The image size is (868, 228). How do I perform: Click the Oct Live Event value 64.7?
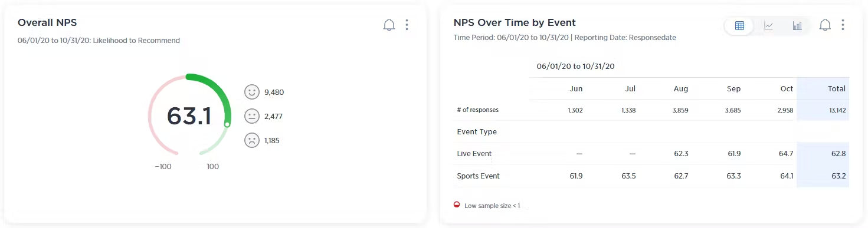tap(785, 154)
